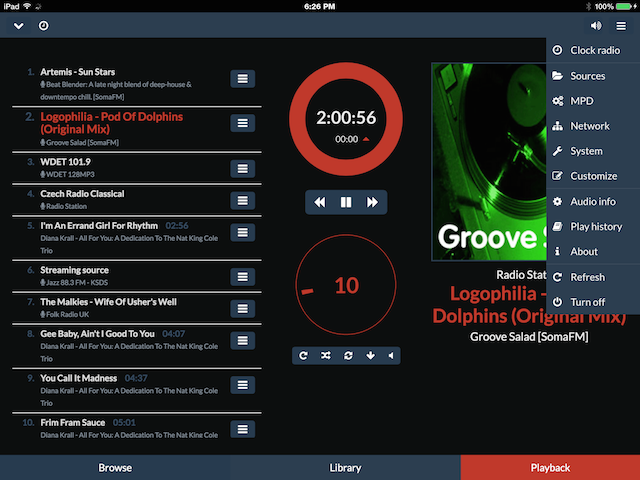
Task: Open Sources in the menu
Action: click(593, 76)
